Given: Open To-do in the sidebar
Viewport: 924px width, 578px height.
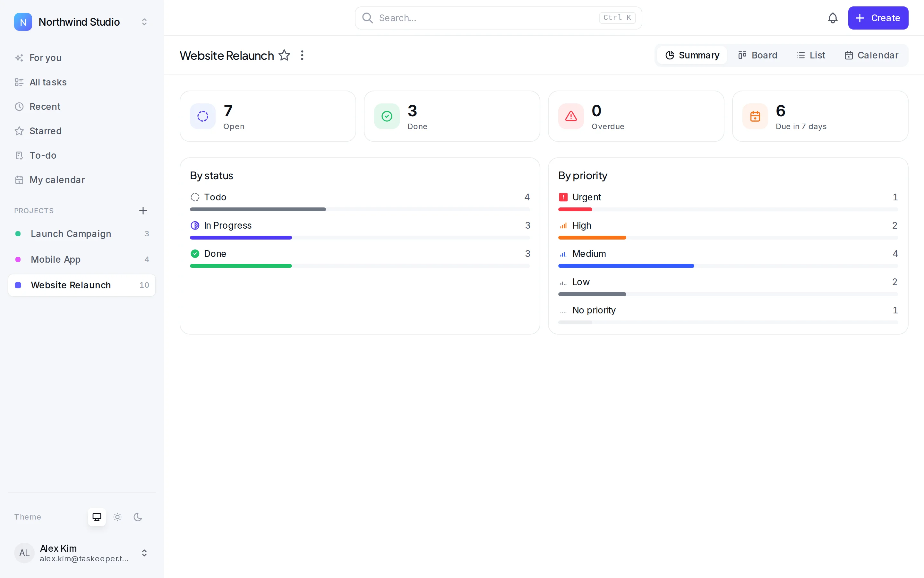Looking at the screenshot, I should point(82,156).
